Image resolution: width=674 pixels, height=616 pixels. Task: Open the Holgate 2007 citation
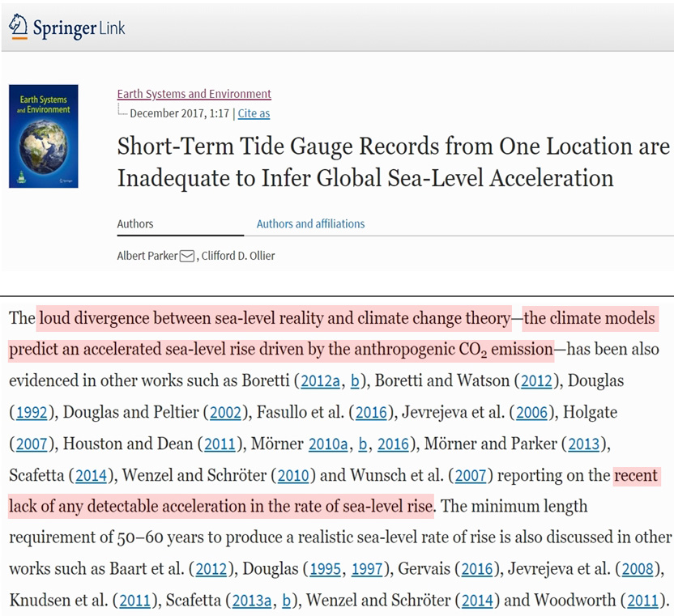pyautogui.click(x=32, y=444)
